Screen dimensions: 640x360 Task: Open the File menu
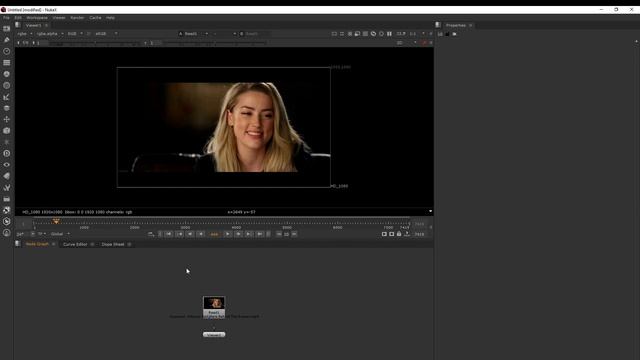coord(6,18)
